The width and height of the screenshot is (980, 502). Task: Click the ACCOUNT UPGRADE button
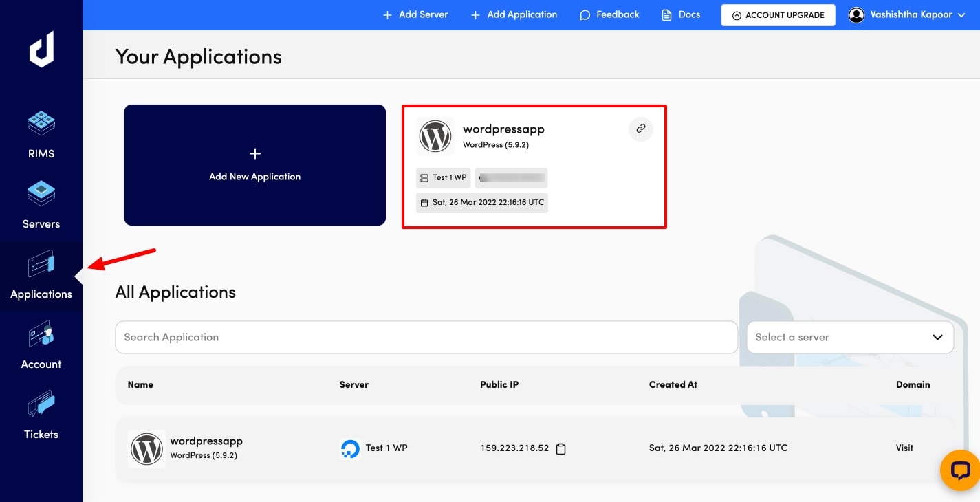click(x=778, y=15)
